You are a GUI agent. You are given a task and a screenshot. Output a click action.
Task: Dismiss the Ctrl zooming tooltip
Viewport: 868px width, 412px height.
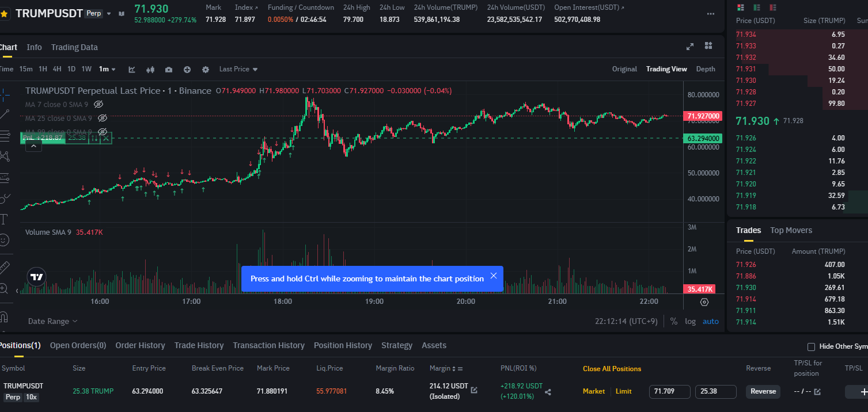[494, 276]
